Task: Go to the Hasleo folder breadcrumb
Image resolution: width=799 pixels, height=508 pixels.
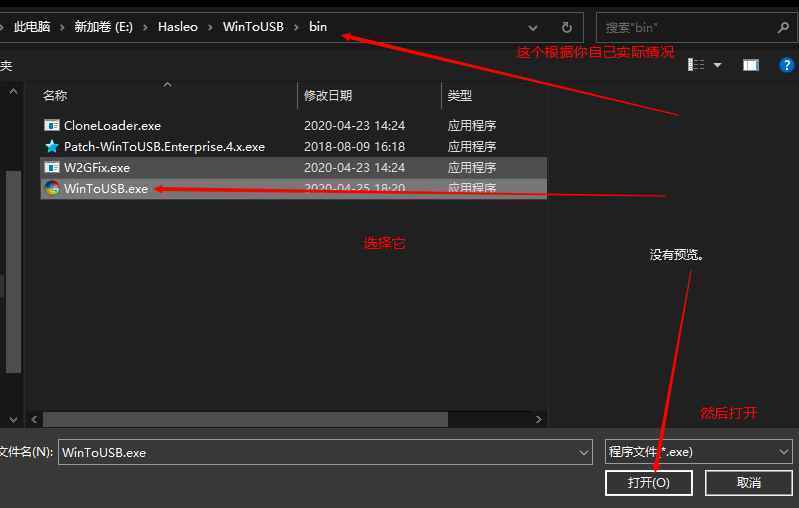Action: [x=178, y=26]
